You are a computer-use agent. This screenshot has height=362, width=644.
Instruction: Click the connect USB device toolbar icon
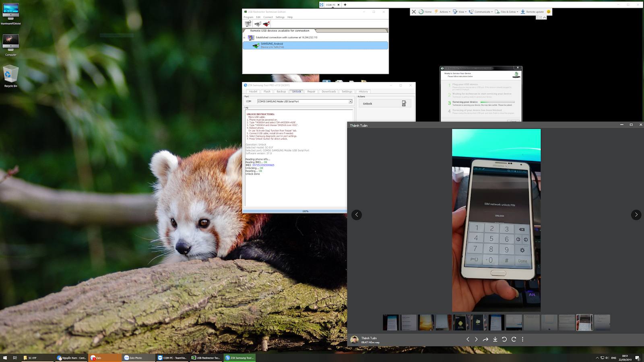[258, 24]
